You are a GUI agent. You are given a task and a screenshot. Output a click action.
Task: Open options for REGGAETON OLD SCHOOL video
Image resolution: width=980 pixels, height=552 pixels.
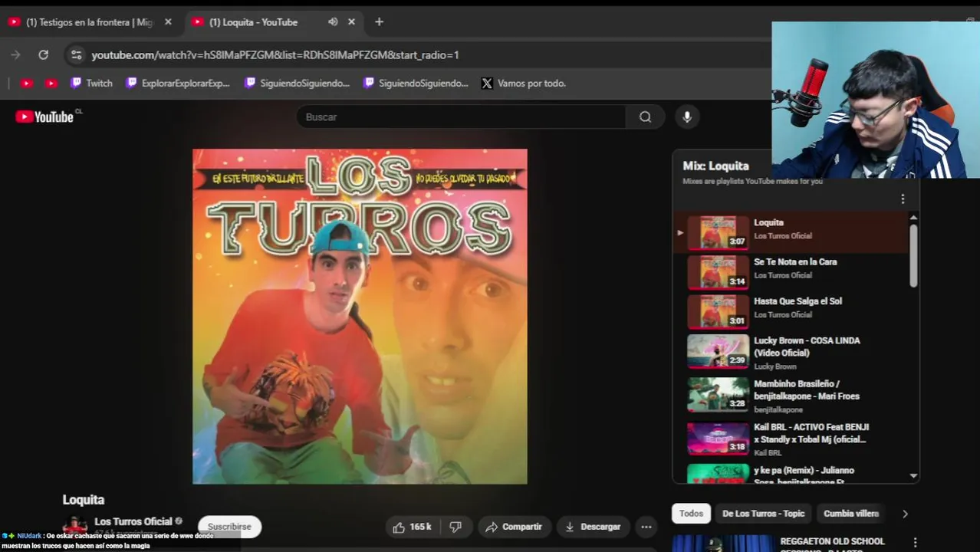915,543
